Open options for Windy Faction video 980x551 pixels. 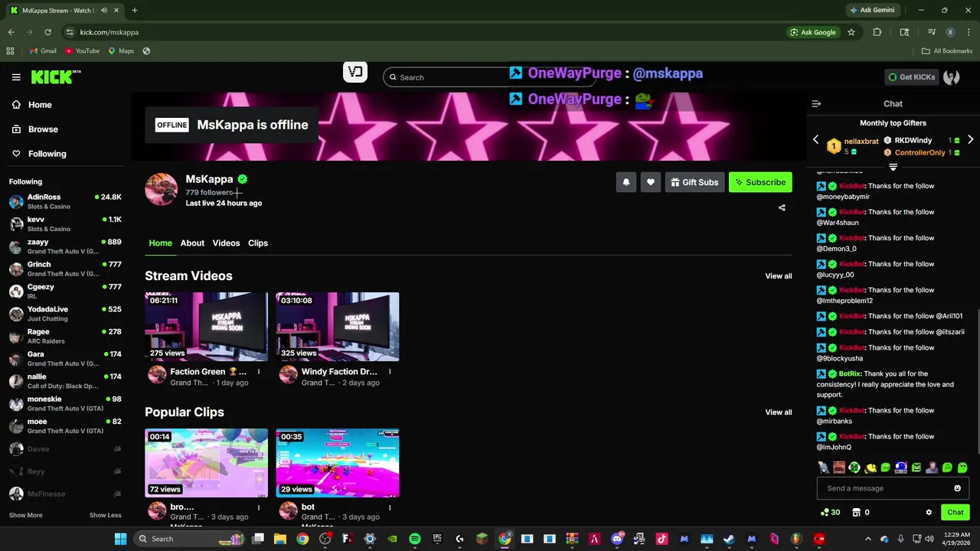coord(390,372)
